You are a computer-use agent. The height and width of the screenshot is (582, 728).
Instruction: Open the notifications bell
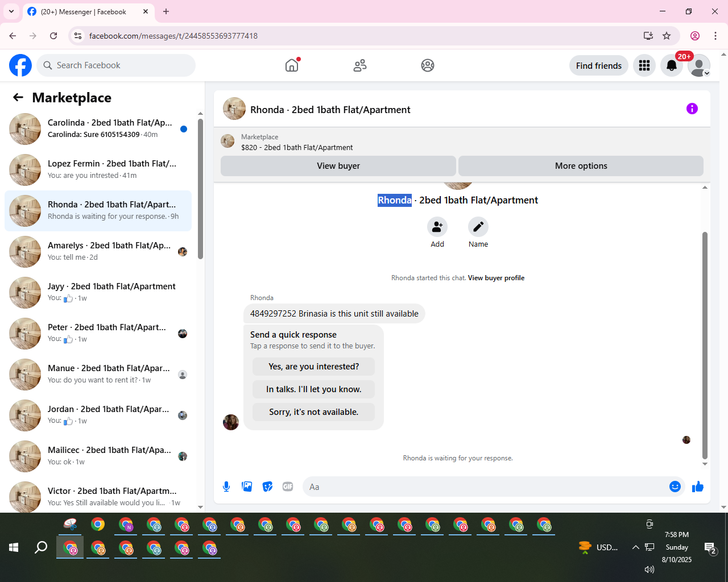(672, 65)
